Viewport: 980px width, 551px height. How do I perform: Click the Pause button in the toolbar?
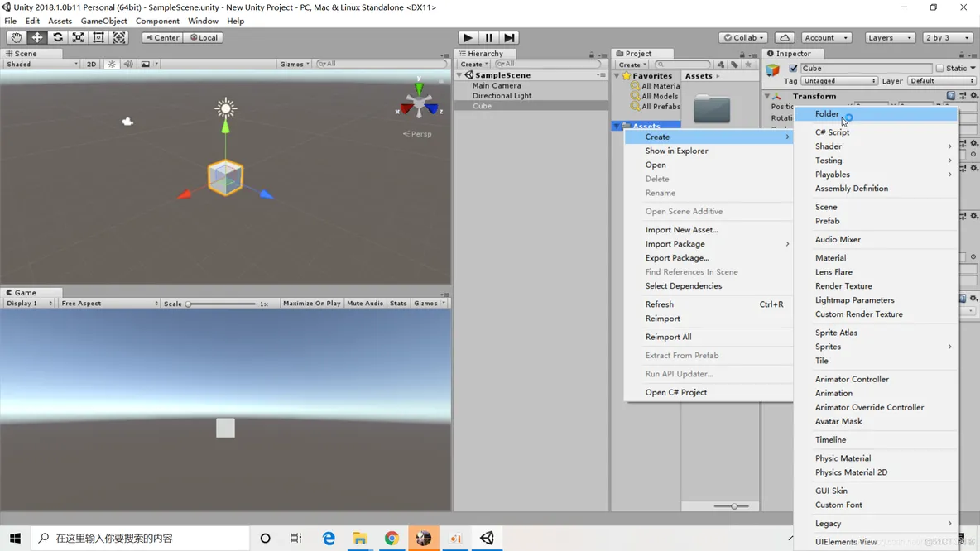click(x=488, y=37)
